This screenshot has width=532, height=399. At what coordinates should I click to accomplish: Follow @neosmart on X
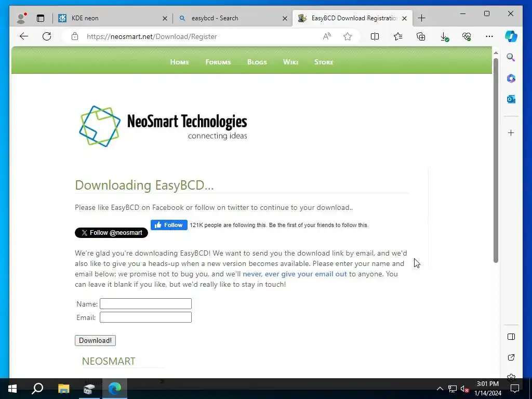point(111,233)
